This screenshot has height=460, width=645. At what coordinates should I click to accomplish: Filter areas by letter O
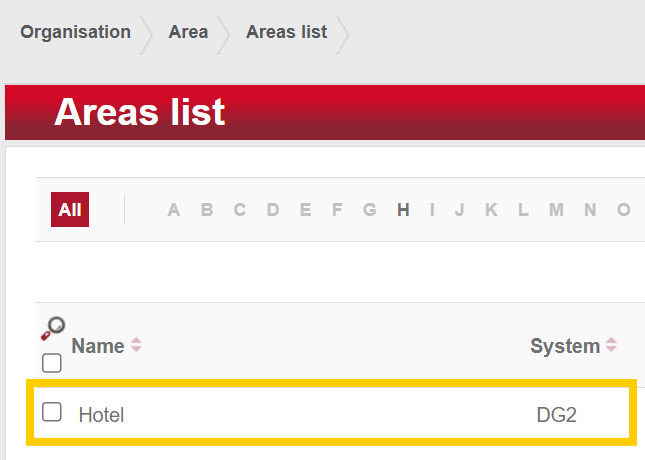pyautogui.click(x=623, y=210)
